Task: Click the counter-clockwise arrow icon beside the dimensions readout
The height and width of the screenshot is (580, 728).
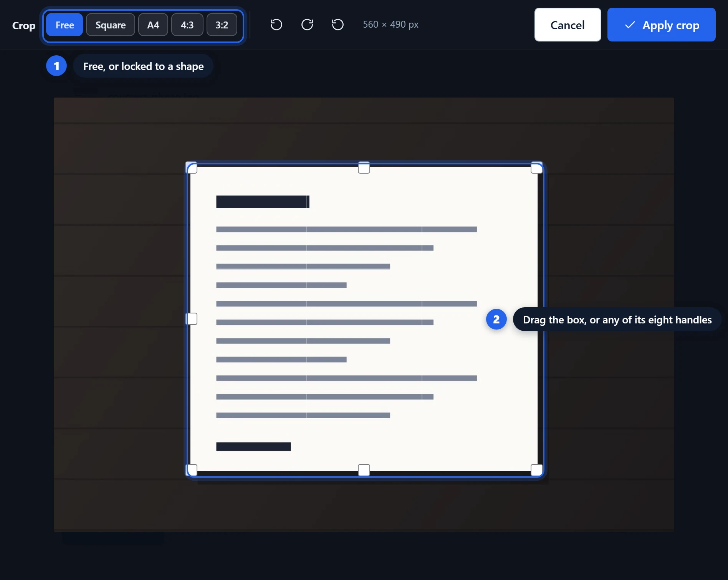Action: (338, 25)
